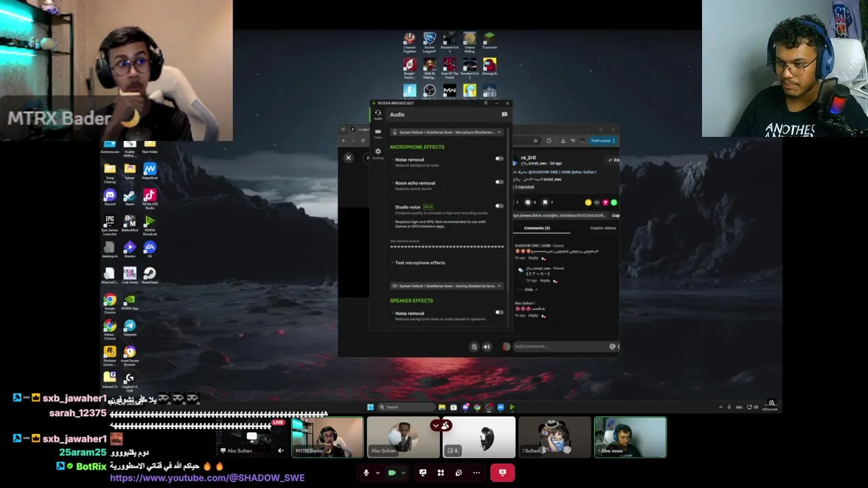This screenshot has width=868, height=488.
Task: Open the speaker source device dropdown
Action: click(447, 286)
